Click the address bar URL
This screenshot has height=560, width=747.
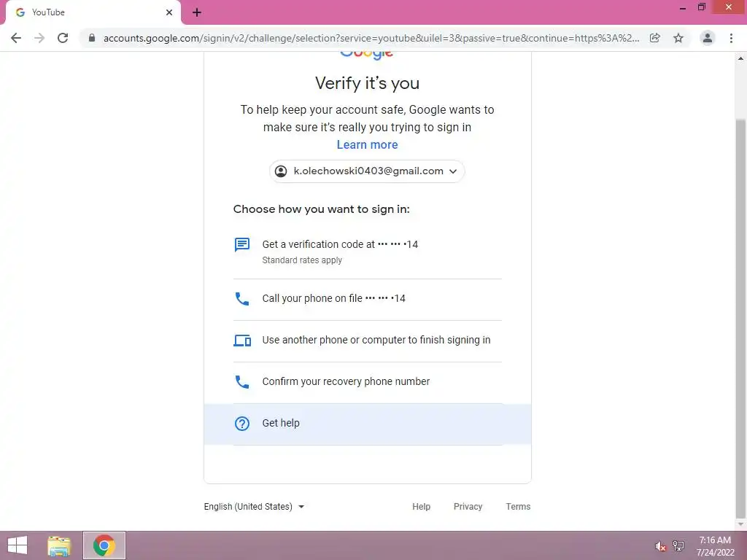(371, 38)
